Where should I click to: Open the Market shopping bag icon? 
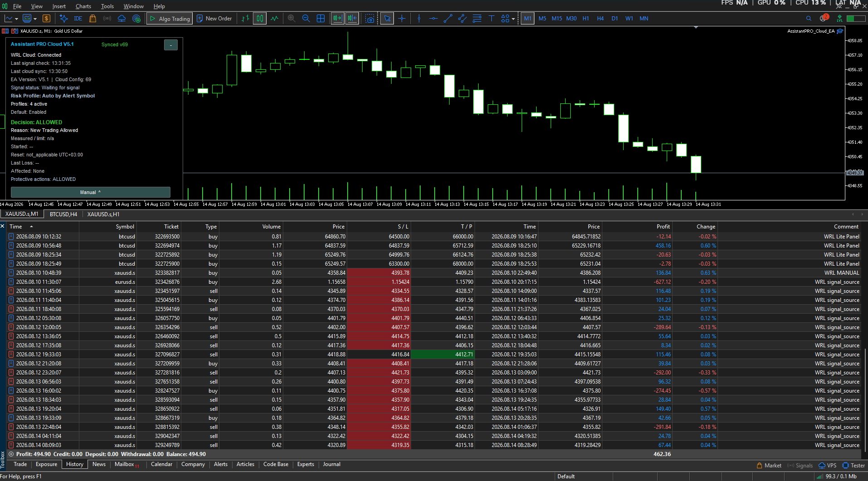coord(93,19)
